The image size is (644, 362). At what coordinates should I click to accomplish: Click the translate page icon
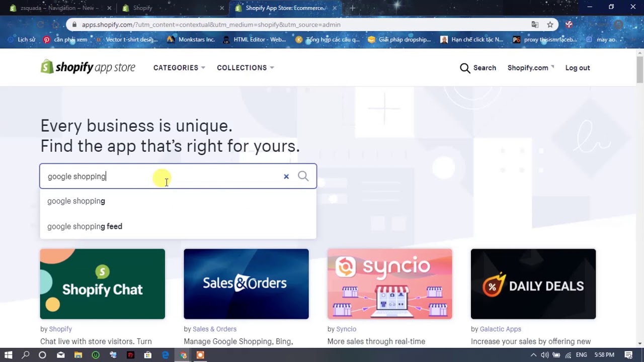click(535, 25)
